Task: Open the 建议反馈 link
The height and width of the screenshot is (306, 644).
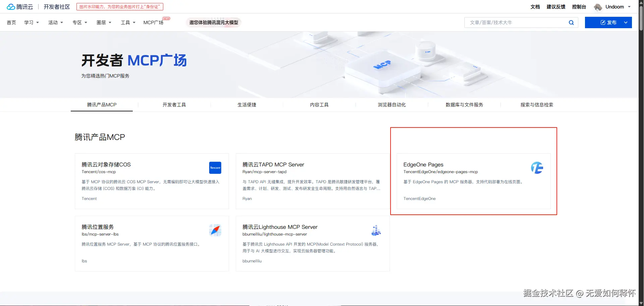Action: pyautogui.click(x=556, y=7)
